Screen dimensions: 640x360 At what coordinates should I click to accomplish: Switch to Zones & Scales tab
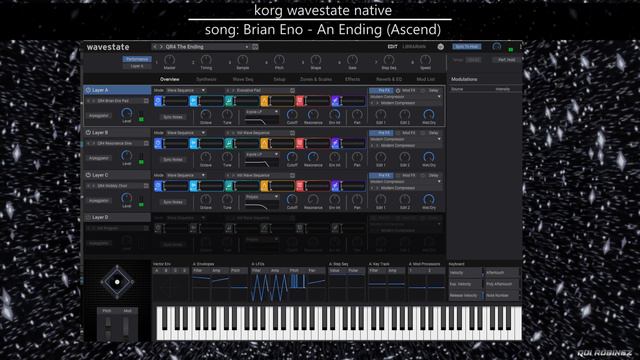316,79
